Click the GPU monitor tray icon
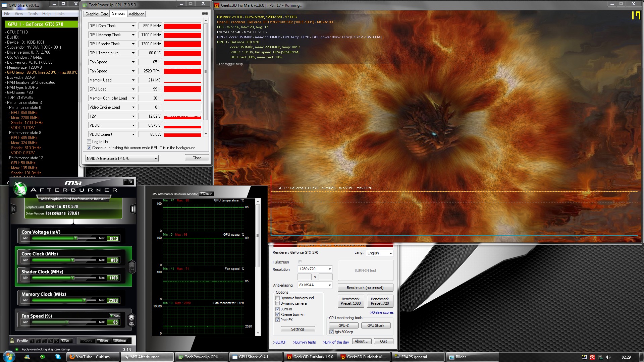 point(600,357)
